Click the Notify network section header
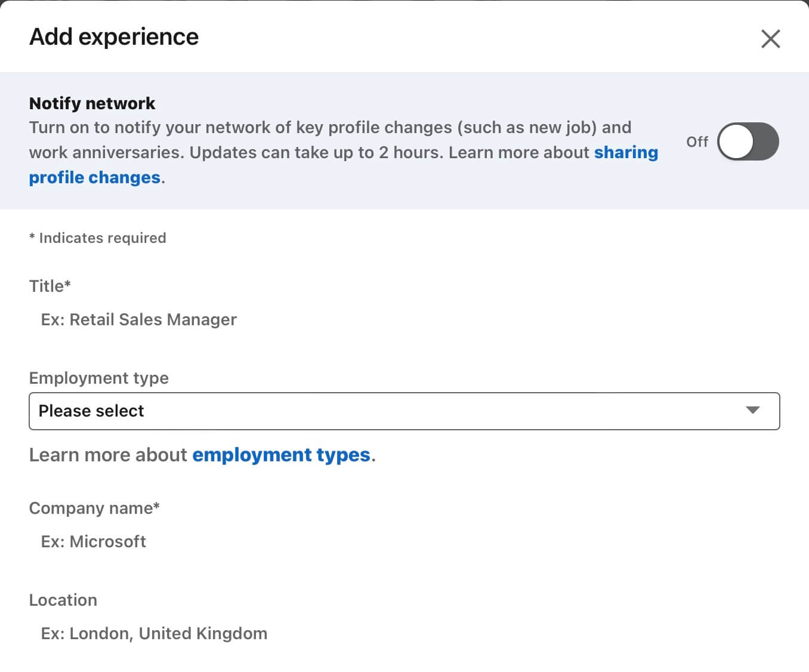Screen dimensions: 809x672 91,103
